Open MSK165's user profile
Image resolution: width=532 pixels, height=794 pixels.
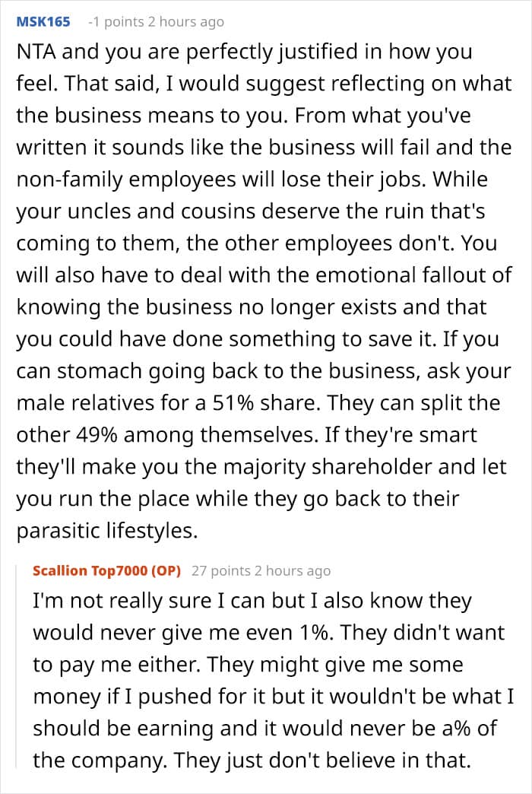coord(43,21)
